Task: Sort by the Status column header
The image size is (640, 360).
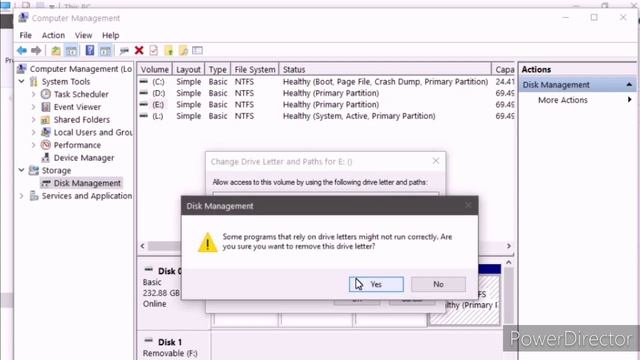Action: click(x=385, y=69)
